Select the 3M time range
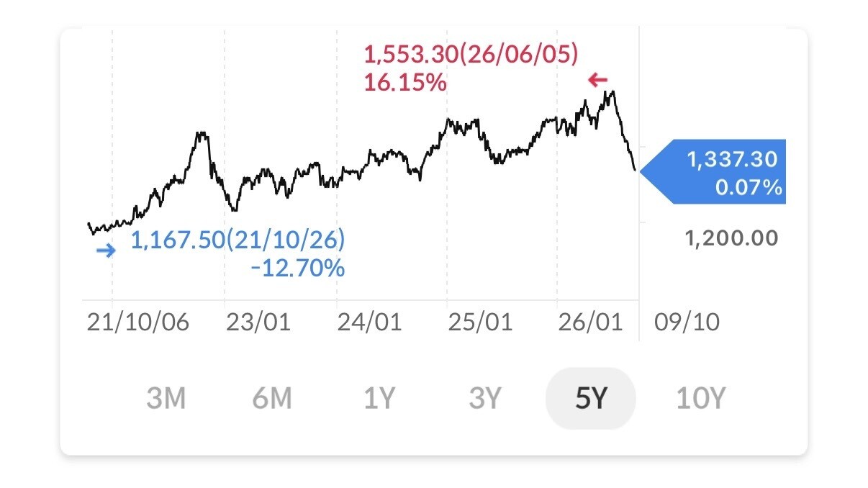 click(x=166, y=398)
